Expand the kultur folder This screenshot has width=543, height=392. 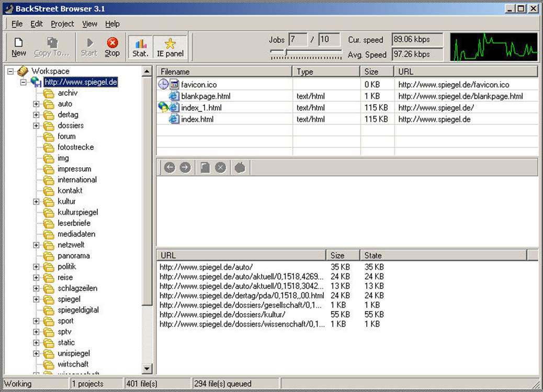pyautogui.click(x=36, y=202)
